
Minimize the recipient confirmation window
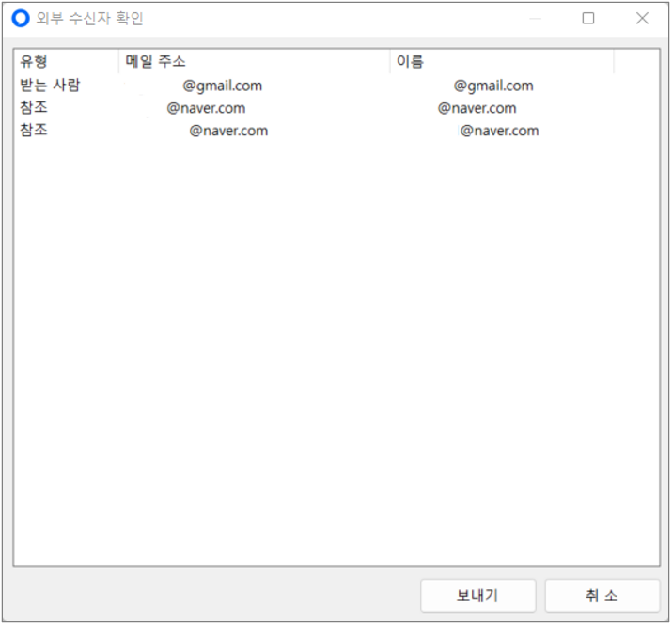535,19
